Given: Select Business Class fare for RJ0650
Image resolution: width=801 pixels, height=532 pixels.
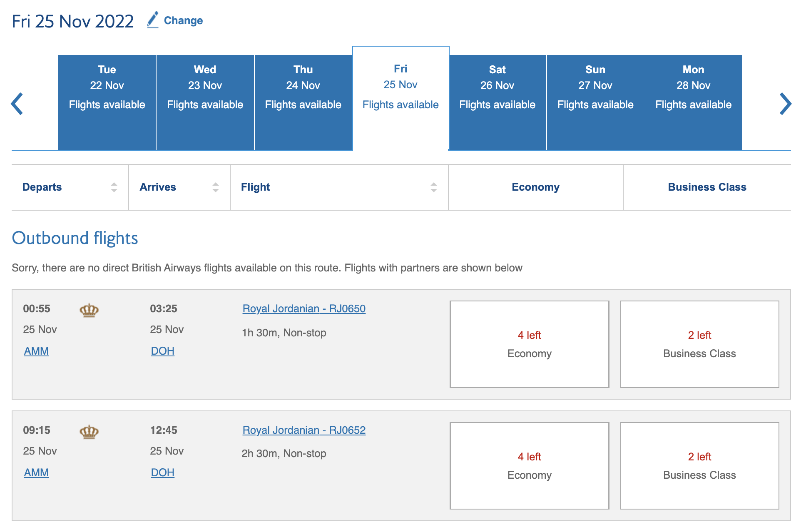Looking at the screenshot, I should [x=699, y=344].
